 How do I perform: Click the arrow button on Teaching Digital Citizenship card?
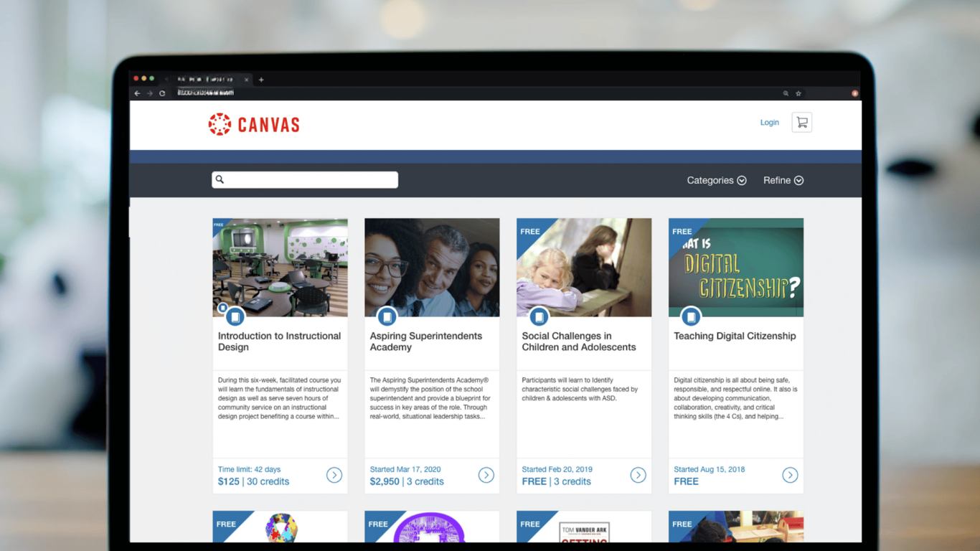(x=790, y=475)
